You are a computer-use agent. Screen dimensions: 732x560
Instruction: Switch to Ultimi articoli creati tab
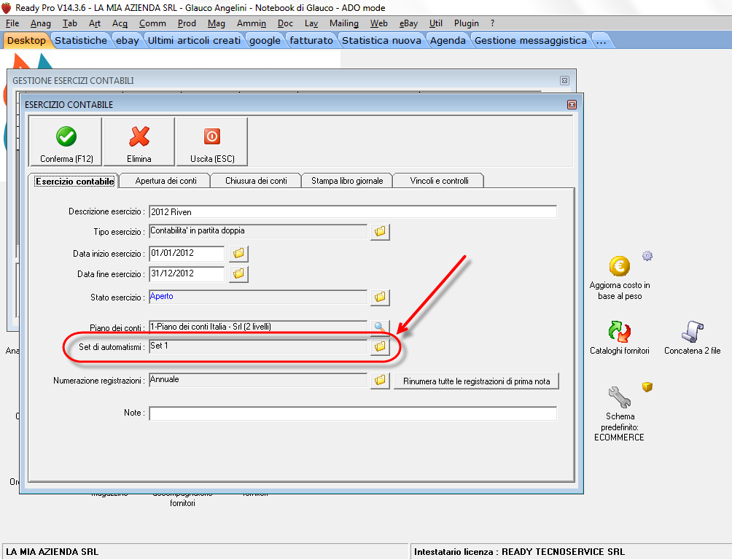[194, 40]
